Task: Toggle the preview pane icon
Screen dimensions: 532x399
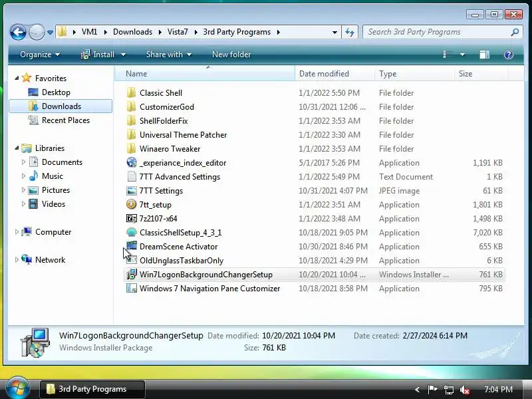Action: [x=484, y=55]
